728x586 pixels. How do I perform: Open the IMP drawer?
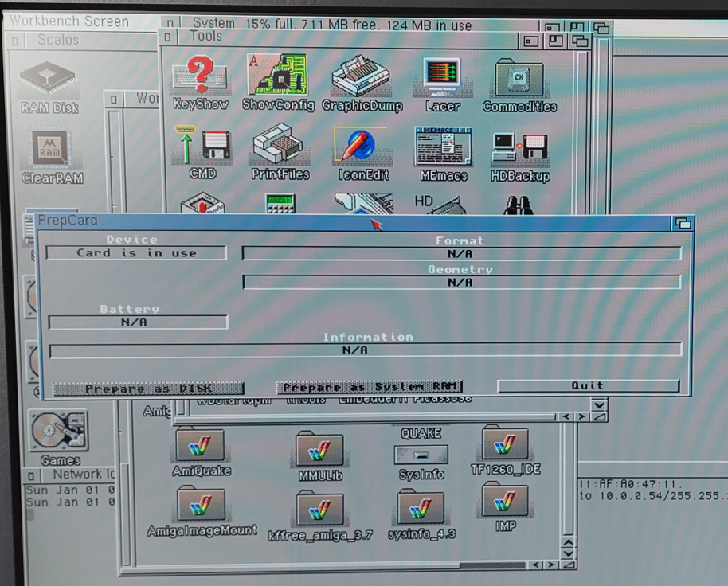click(x=505, y=506)
